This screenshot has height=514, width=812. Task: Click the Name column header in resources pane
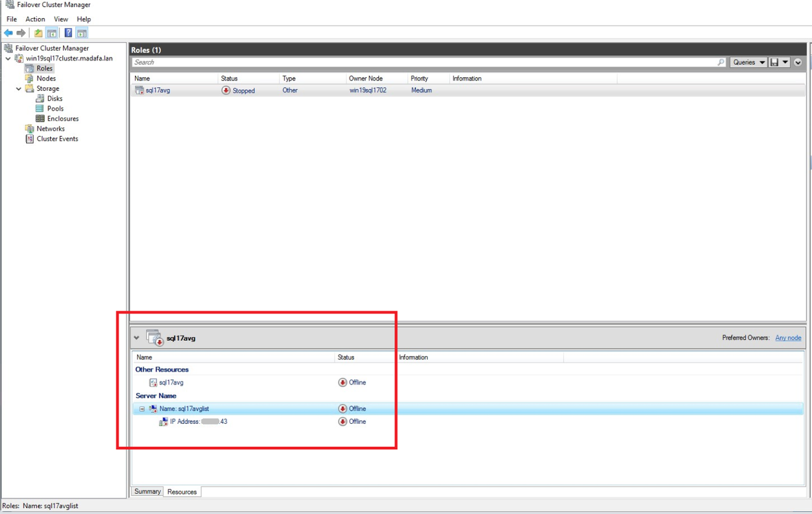(x=233, y=357)
